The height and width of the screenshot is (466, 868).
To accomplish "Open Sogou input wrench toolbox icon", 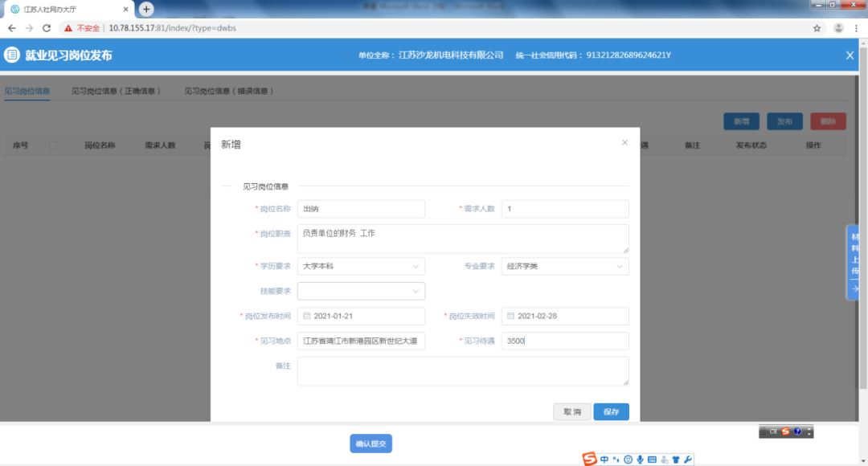I will tap(688, 460).
